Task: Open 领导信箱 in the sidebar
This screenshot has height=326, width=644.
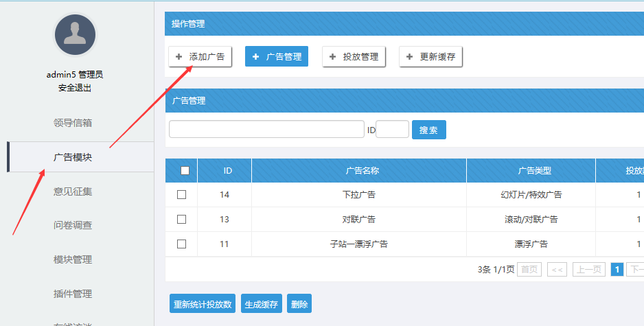Action: point(73,123)
